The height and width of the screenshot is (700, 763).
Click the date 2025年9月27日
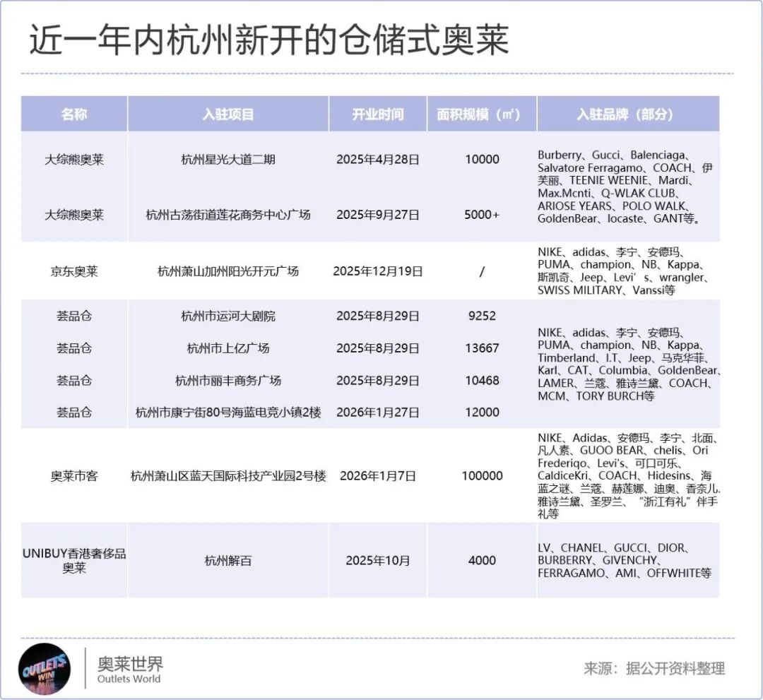click(378, 215)
